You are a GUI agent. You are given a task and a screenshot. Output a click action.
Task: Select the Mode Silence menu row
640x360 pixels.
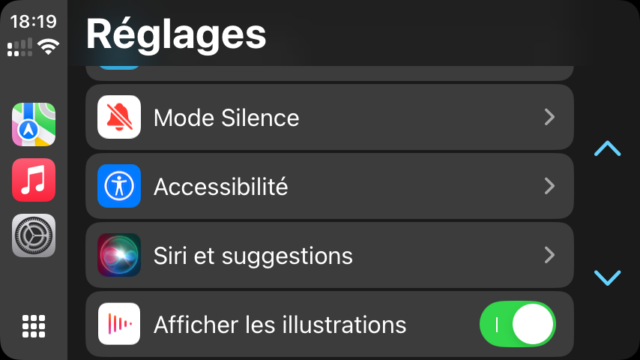click(329, 117)
